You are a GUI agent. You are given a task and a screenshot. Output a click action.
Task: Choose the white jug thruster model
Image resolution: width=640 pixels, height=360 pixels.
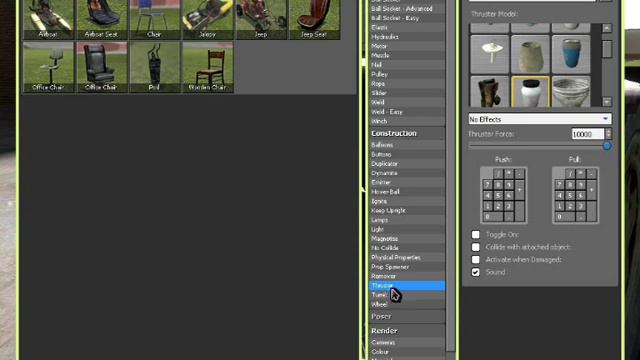pyautogui.click(x=530, y=92)
